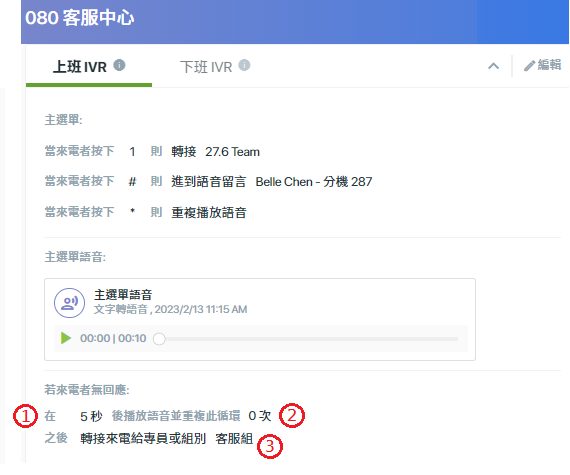
Task: Switch to the 下班 IVR tab
Action: 206,67
